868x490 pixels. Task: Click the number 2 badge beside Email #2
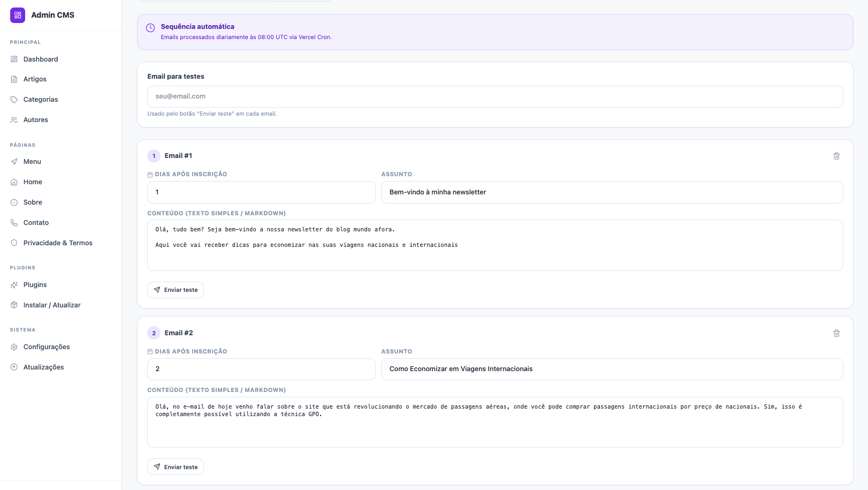coord(154,333)
